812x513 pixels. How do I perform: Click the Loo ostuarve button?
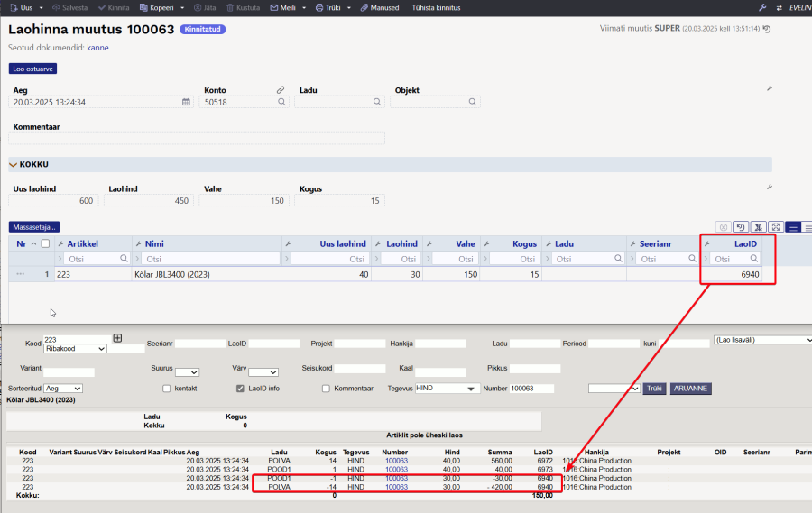click(32, 69)
